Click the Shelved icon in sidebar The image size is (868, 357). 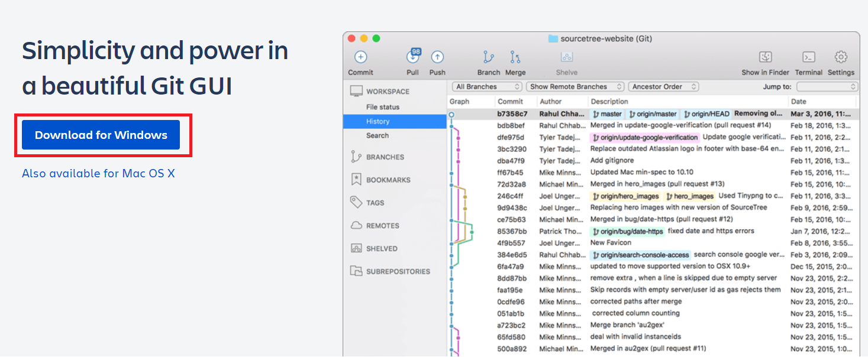[356, 248]
